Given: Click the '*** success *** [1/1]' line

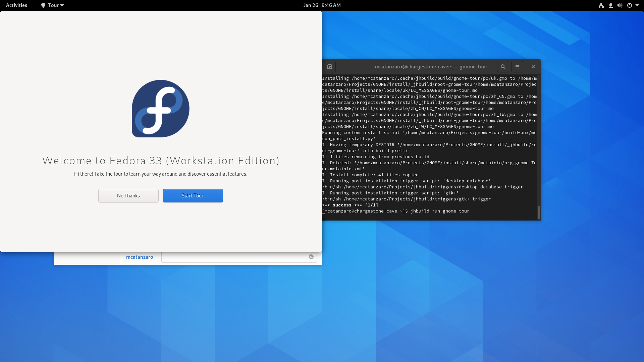Looking at the screenshot, I should point(350,205).
